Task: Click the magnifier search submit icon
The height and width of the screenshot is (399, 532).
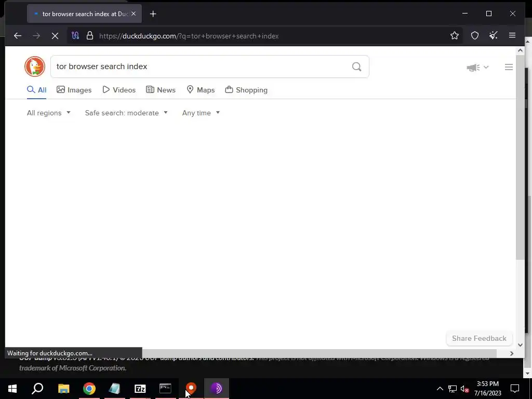Action: coord(356,66)
